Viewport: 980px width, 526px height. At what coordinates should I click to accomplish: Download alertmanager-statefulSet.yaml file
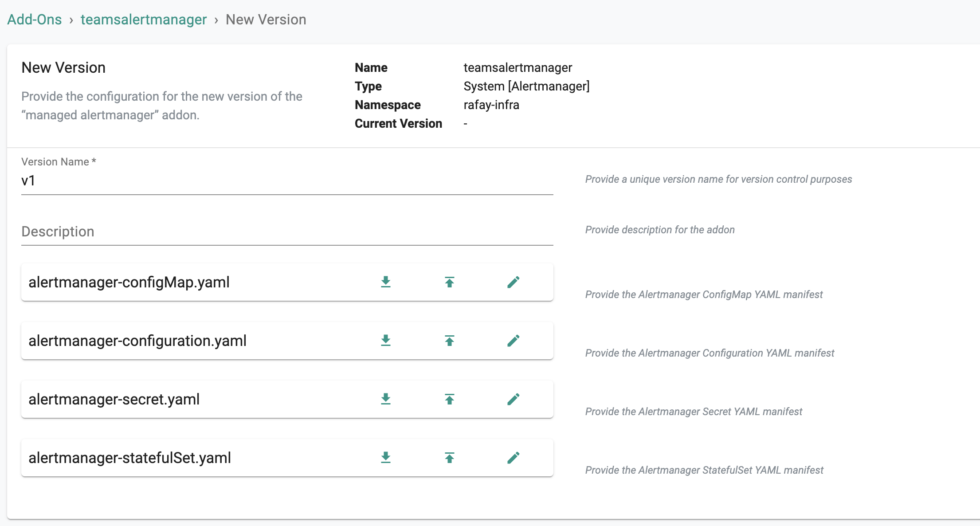click(386, 458)
